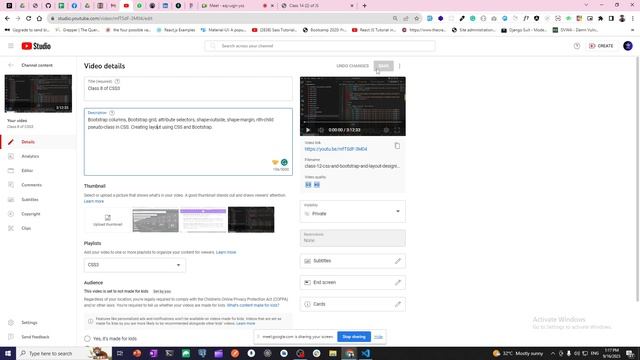640x360 pixels.
Task: Reload the page with the browser refresh button
Action: click(x=29, y=18)
